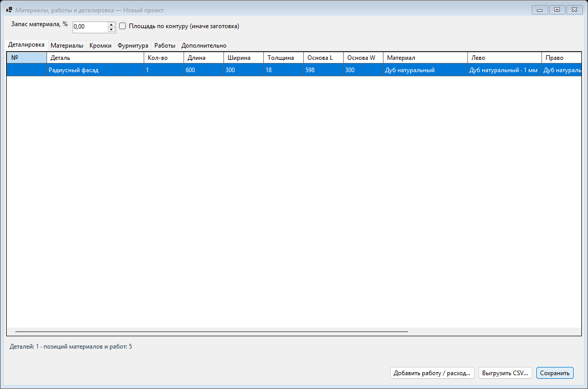The height and width of the screenshot is (389, 588).
Task: Enable the Площадь по контуру checkbox
Action: (x=122, y=26)
